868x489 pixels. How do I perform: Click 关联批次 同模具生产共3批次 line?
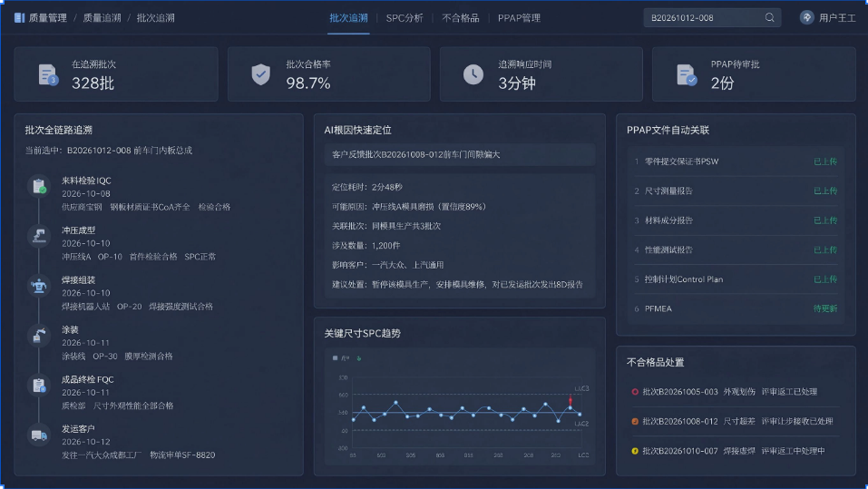tap(386, 226)
